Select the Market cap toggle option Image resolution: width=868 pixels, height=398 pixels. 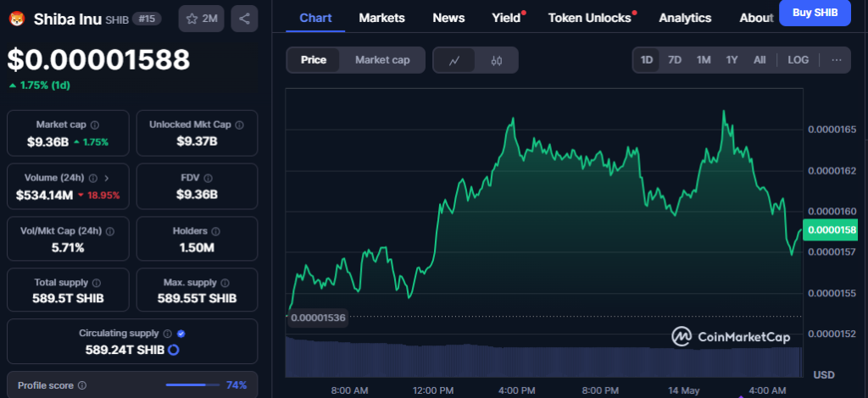pos(382,59)
